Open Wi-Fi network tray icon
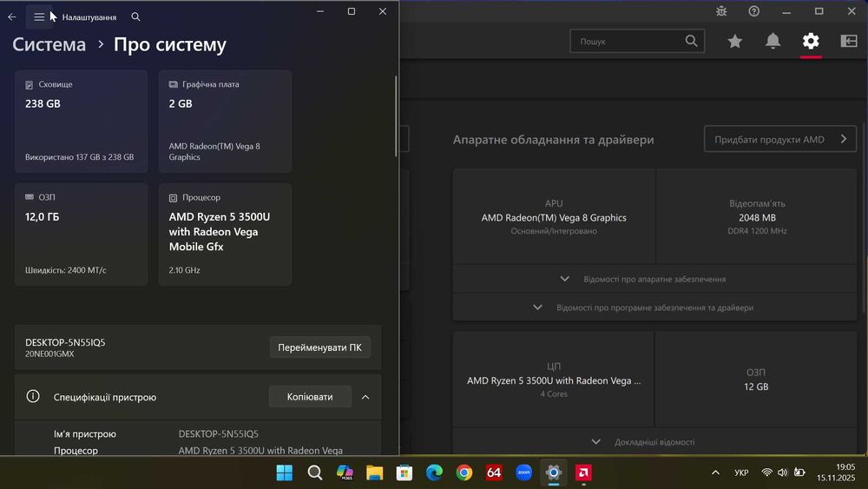Viewport: 868px width, 489px height. point(766,472)
